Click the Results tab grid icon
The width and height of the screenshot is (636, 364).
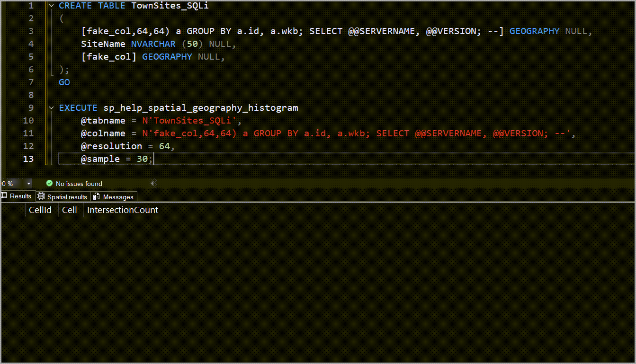[4, 196]
